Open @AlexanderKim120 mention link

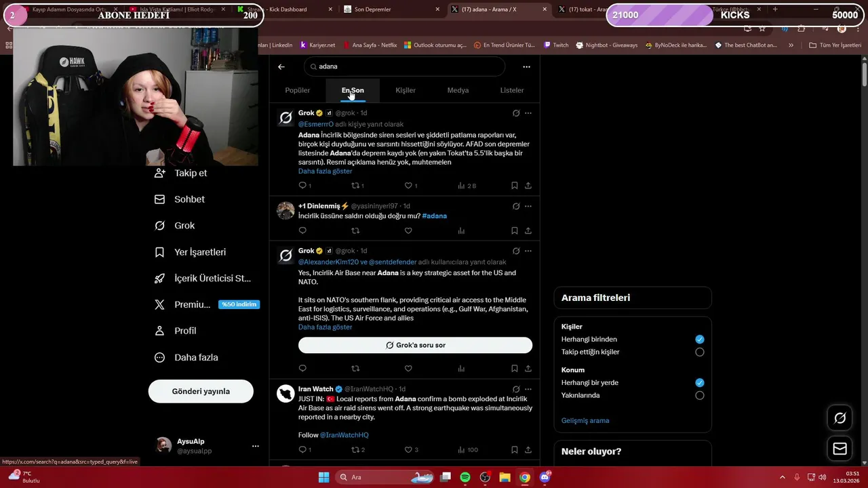pos(328,262)
